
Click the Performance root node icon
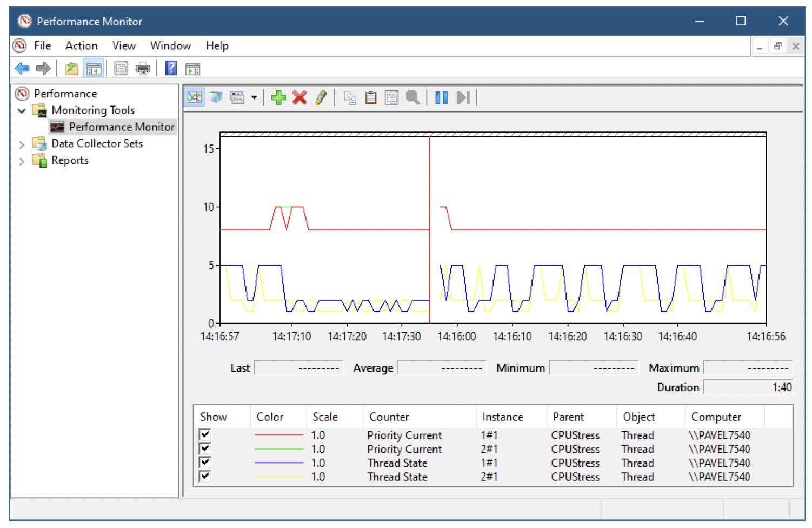(22, 94)
